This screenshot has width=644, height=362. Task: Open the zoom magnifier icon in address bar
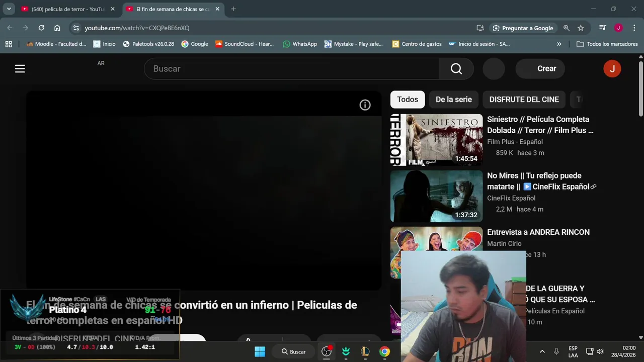pos(567,28)
